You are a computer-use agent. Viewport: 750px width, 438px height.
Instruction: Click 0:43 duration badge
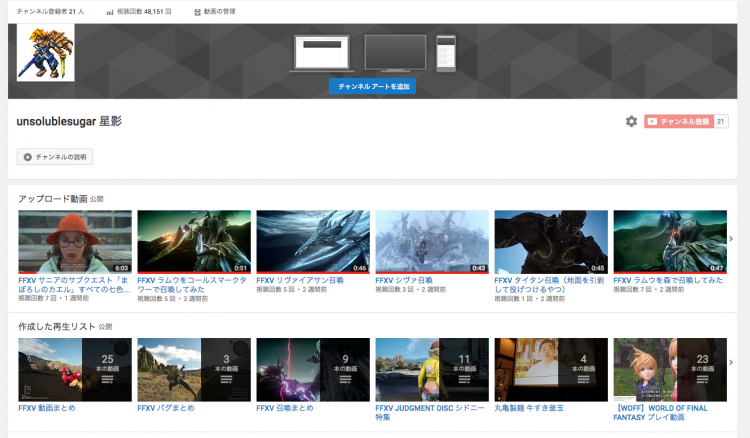tap(479, 268)
